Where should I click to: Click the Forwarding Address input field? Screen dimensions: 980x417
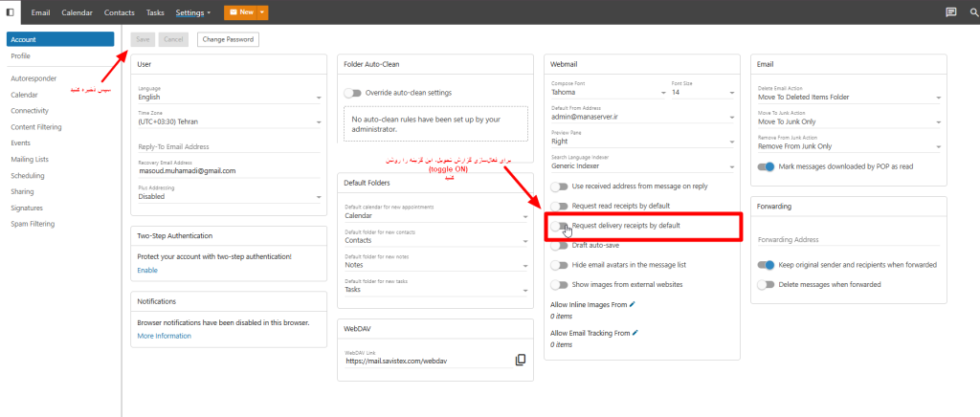pyautogui.click(x=846, y=241)
